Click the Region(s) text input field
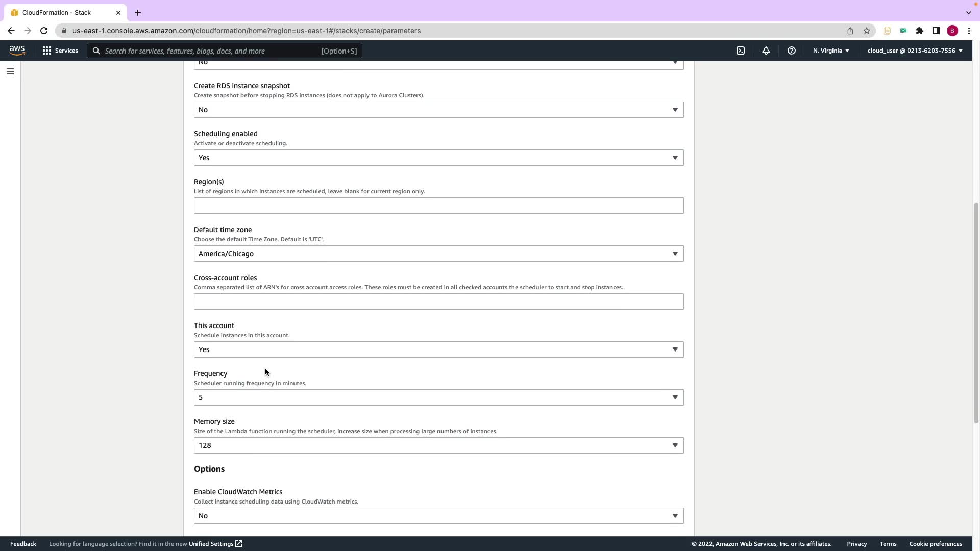Image resolution: width=980 pixels, height=551 pixels. [x=438, y=206]
